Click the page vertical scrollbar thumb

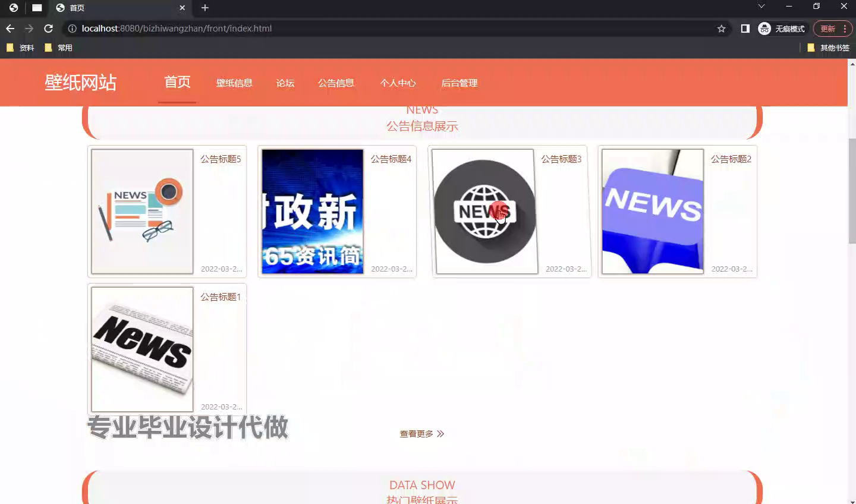pyautogui.click(x=852, y=191)
